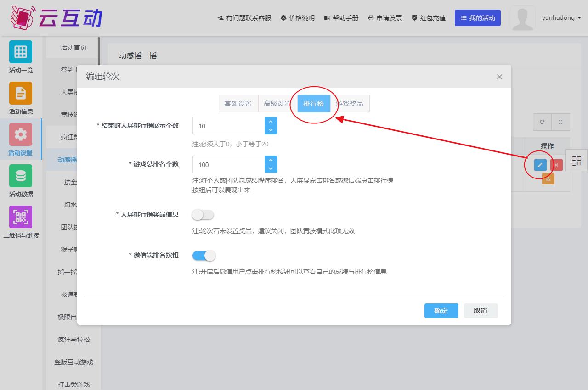Viewport: 588px width, 390px height.
Task: Switch to the 游戏奖品 tab
Action: (350, 104)
